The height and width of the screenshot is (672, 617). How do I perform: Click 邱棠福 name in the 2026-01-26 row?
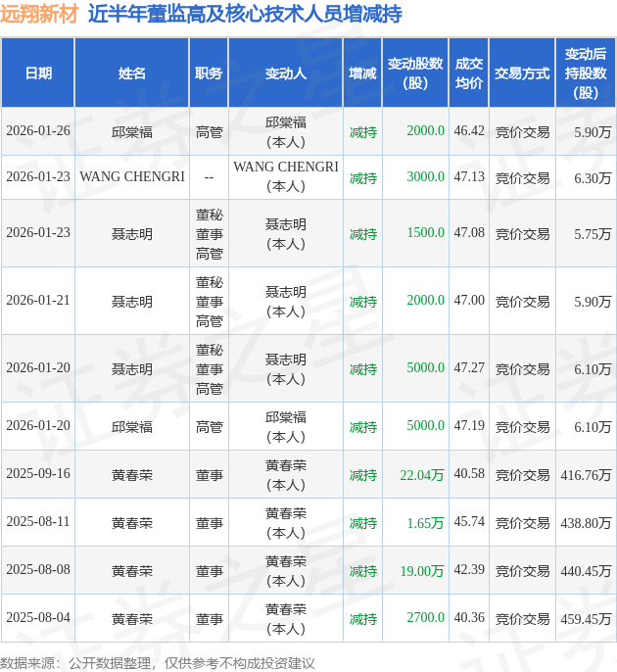pyautogui.click(x=132, y=132)
